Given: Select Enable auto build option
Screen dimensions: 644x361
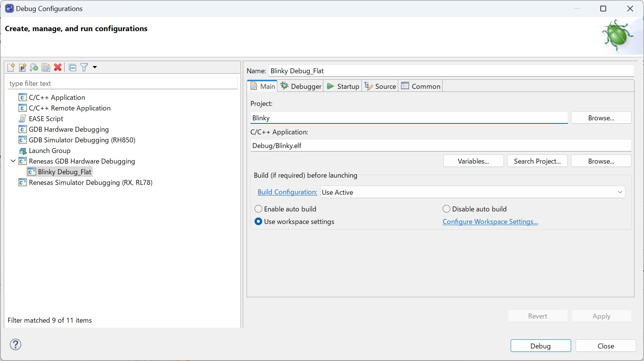Looking at the screenshot, I should (285, 209).
